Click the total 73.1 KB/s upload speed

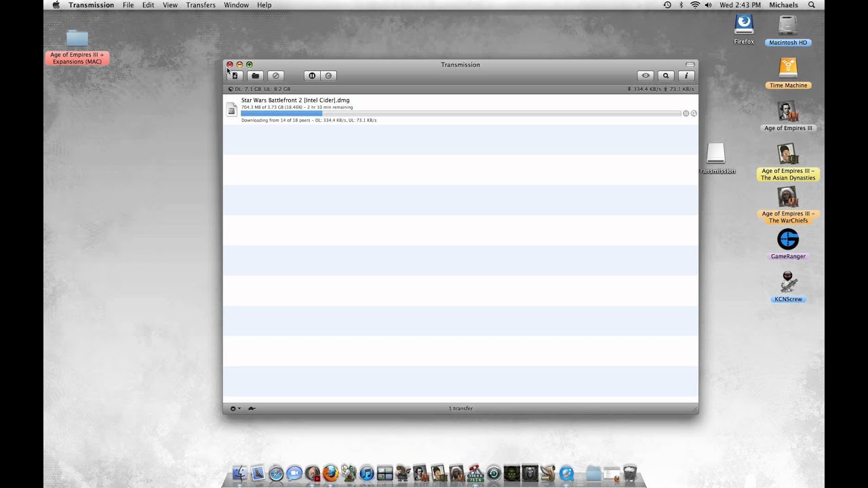pyautogui.click(x=679, y=89)
